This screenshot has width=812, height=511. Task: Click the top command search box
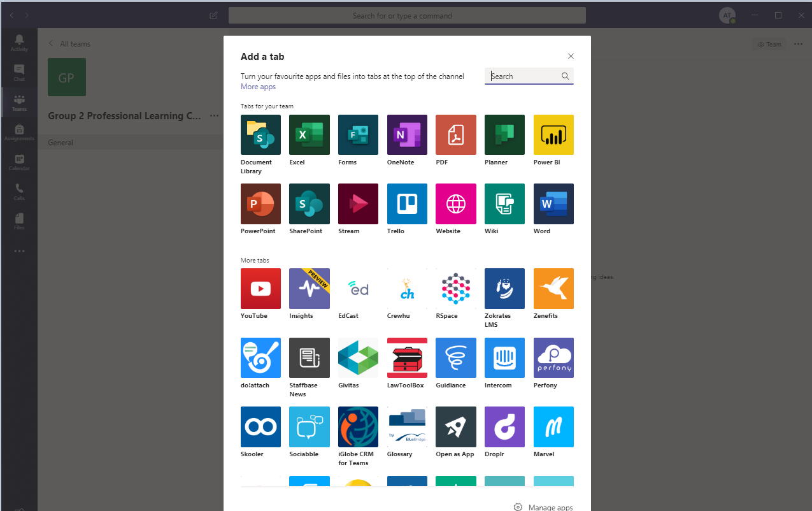point(407,16)
